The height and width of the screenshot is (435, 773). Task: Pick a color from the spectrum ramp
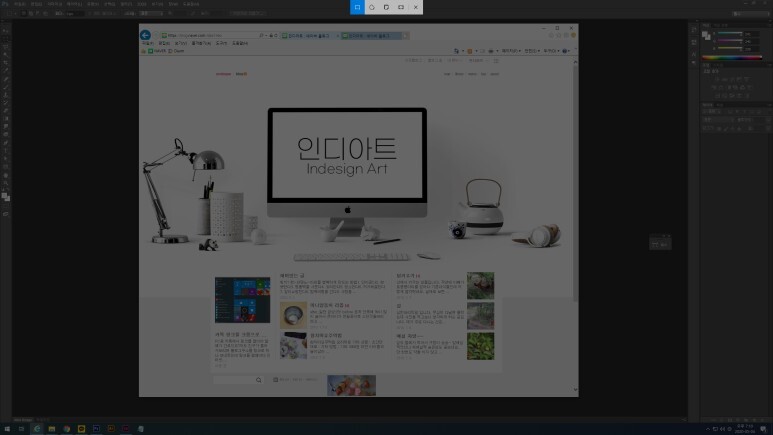(732, 58)
